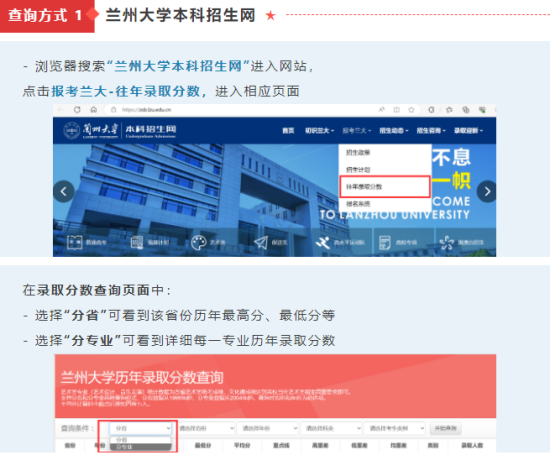Image resolution: width=550 pixels, height=455 pixels.
Task: Click the open book icon shortcut
Action: [74, 242]
